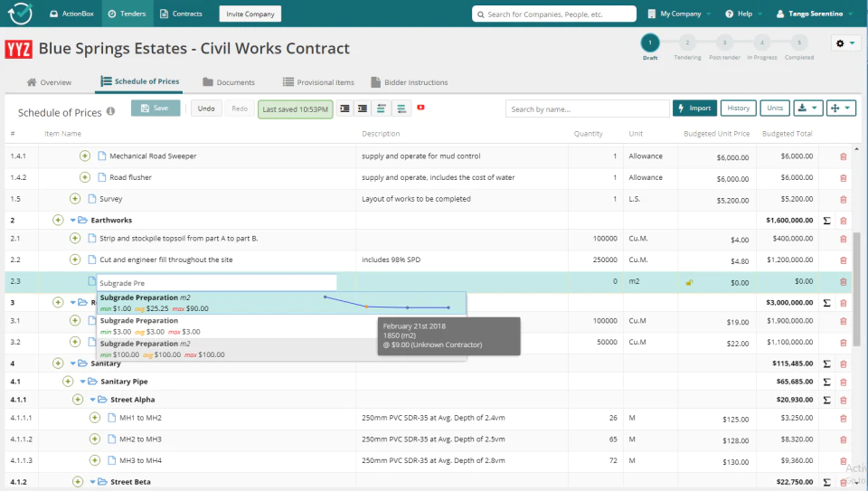The image size is (868, 491).
Task: Open the settings gear menu
Action: tap(845, 43)
